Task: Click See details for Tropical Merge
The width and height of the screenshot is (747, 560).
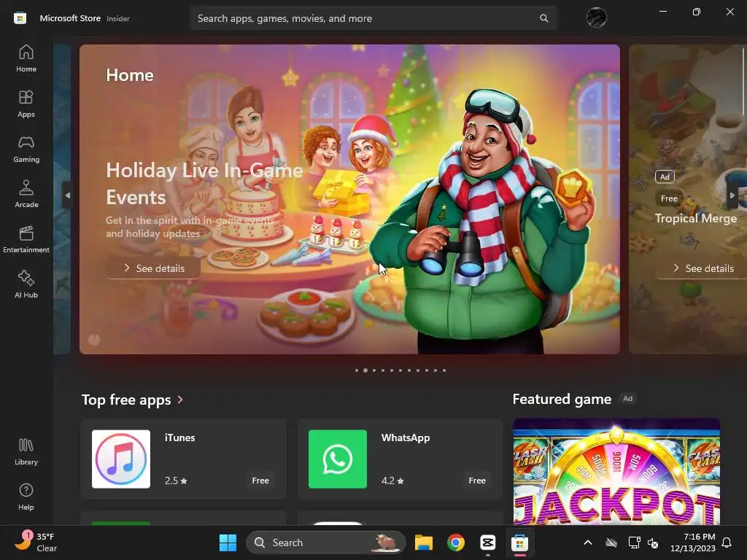Action: click(x=703, y=268)
